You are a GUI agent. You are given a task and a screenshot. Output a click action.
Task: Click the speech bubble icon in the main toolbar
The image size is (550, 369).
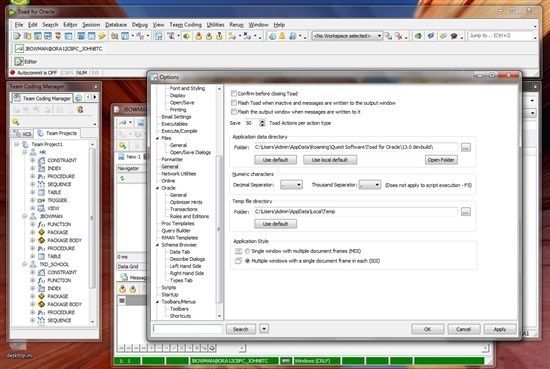coord(443,36)
